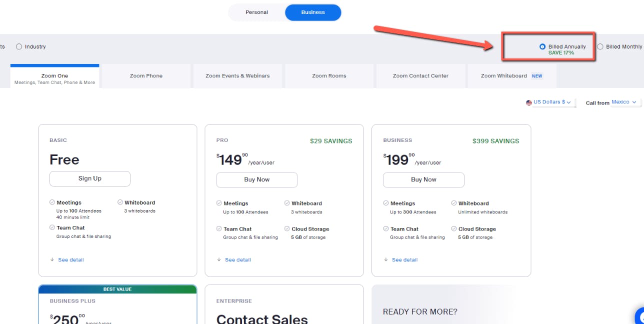
Task: Click the Team Chat check icon in Pro plan
Action: pyautogui.click(x=219, y=229)
